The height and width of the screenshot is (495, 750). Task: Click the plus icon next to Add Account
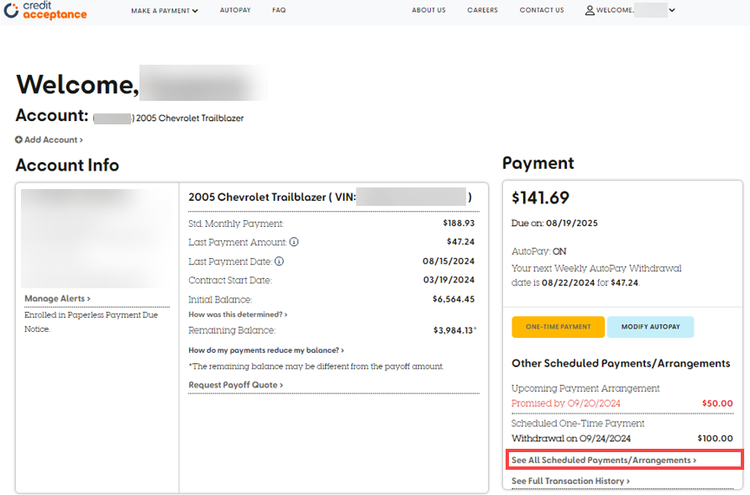[x=19, y=139]
